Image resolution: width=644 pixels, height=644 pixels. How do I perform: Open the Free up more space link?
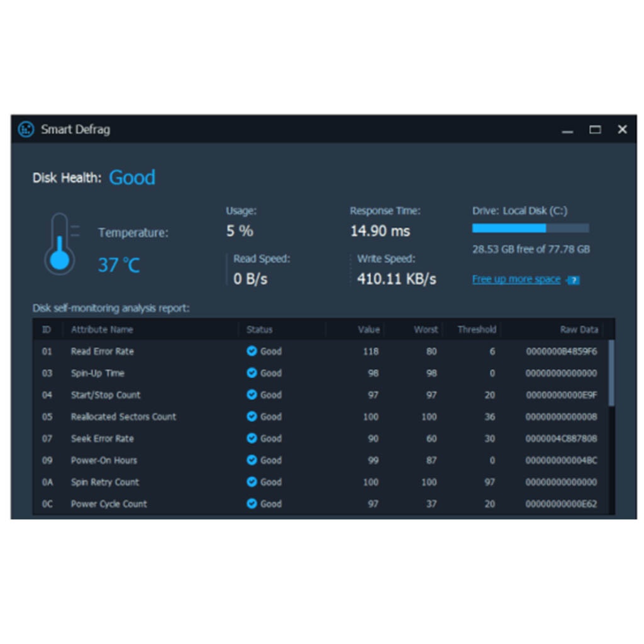(x=516, y=279)
